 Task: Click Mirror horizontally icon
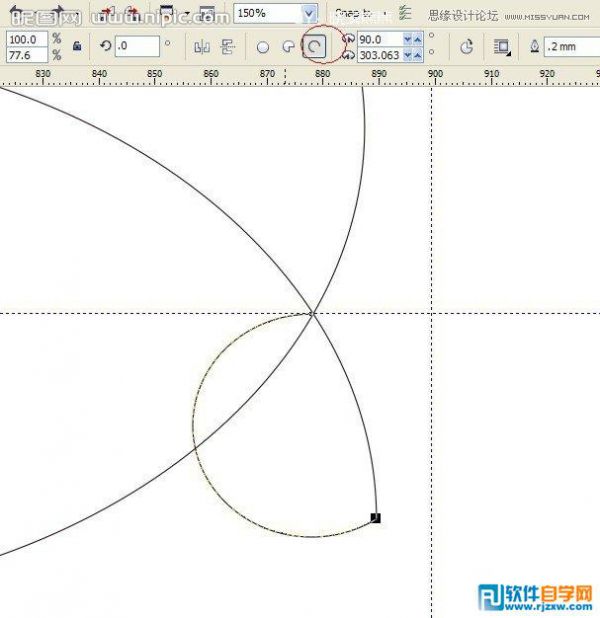(x=202, y=47)
